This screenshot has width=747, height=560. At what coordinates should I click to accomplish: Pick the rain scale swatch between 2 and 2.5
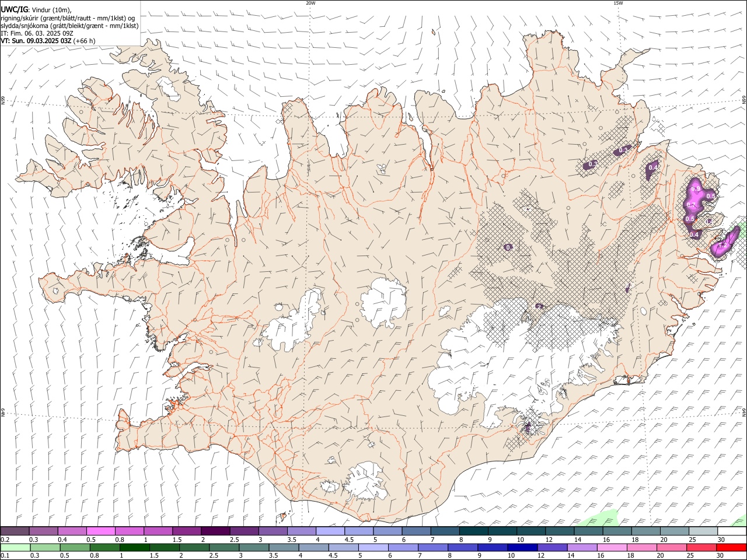(194, 547)
